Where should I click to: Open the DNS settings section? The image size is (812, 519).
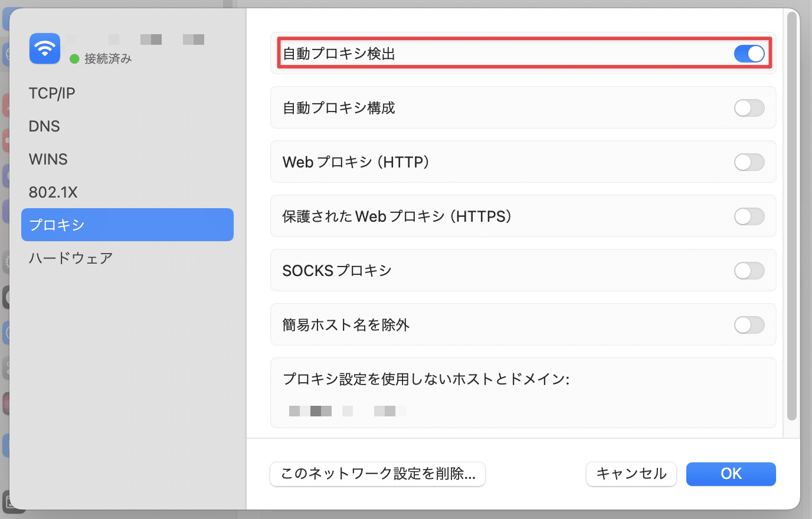[x=44, y=126]
